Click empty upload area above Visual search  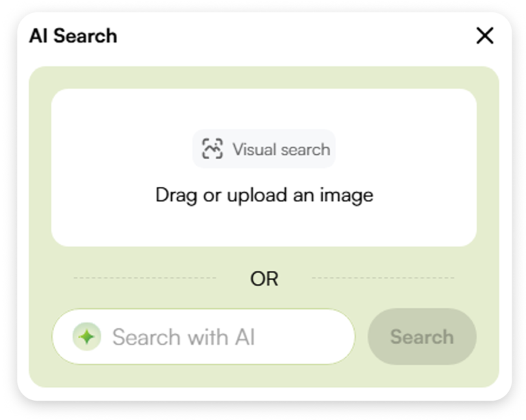(x=264, y=108)
